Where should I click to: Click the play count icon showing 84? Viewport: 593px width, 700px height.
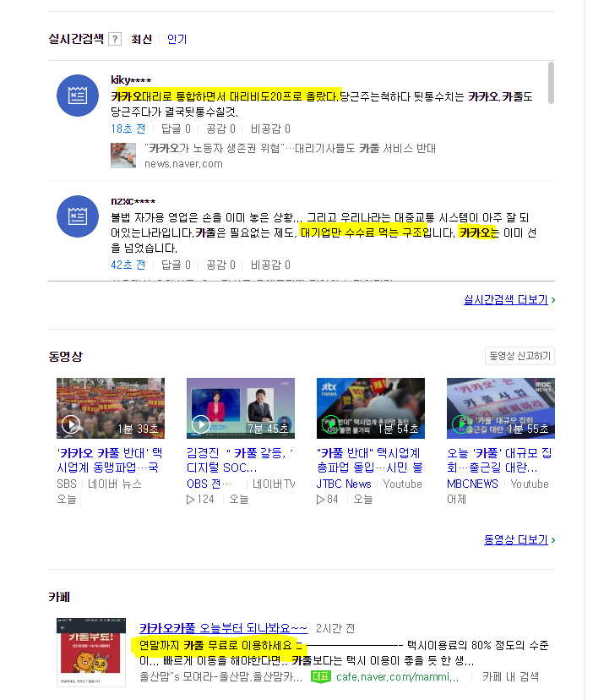pyautogui.click(x=320, y=500)
